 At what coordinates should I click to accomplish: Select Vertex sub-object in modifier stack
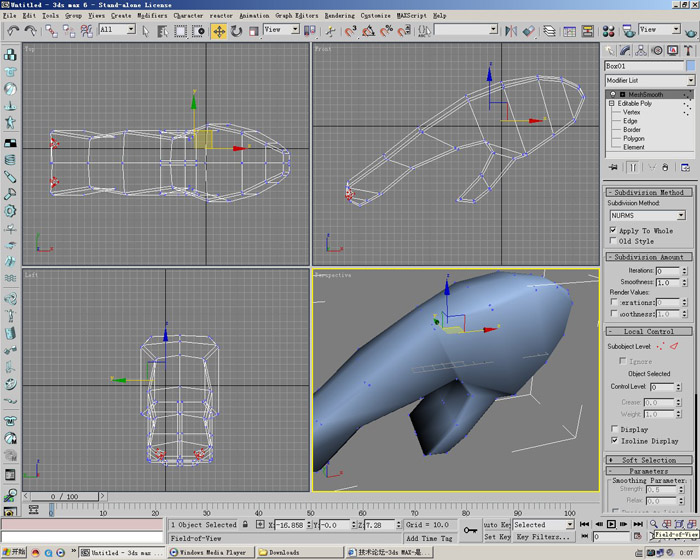click(631, 113)
